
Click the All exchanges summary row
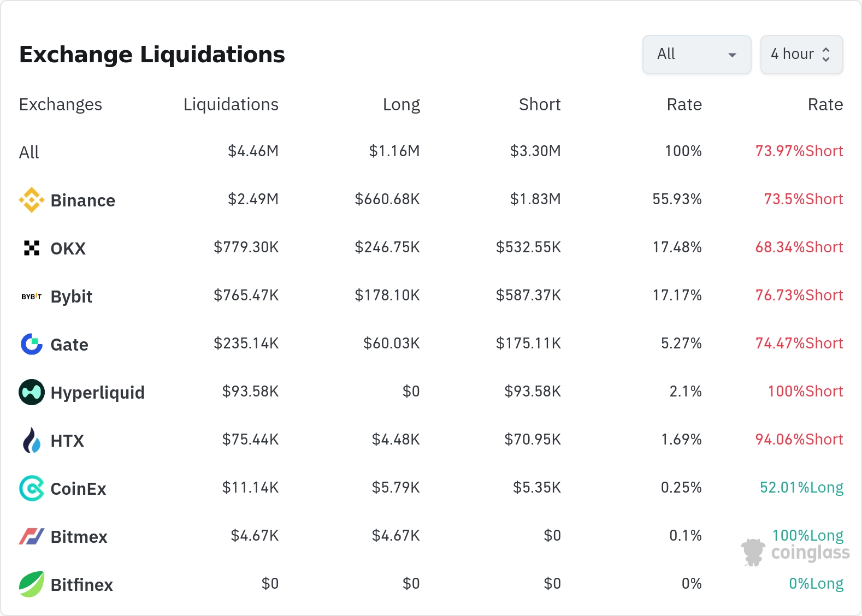(x=29, y=152)
